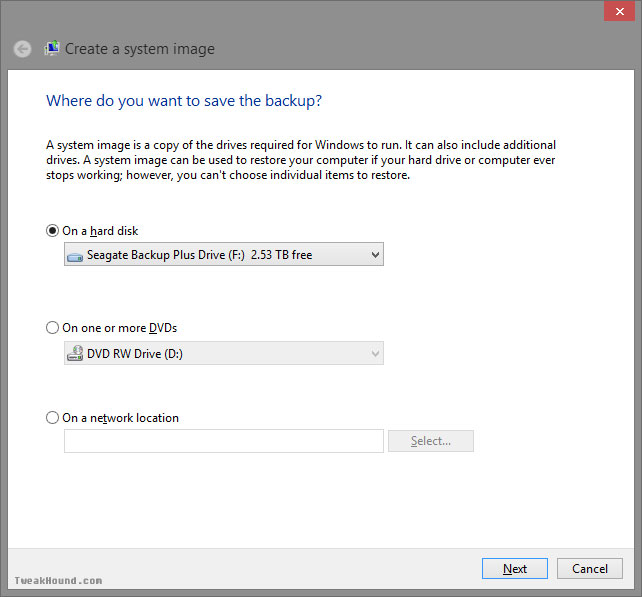Enable the 'On a network location' option

[52, 418]
